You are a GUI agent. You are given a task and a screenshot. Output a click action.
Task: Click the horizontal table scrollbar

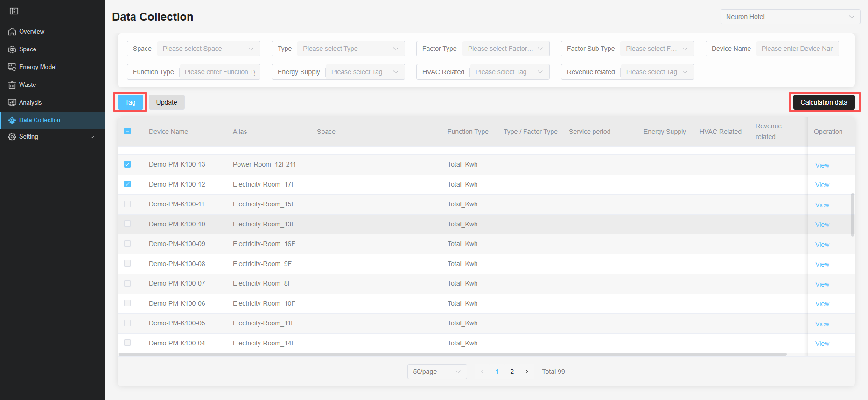pyautogui.click(x=452, y=354)
